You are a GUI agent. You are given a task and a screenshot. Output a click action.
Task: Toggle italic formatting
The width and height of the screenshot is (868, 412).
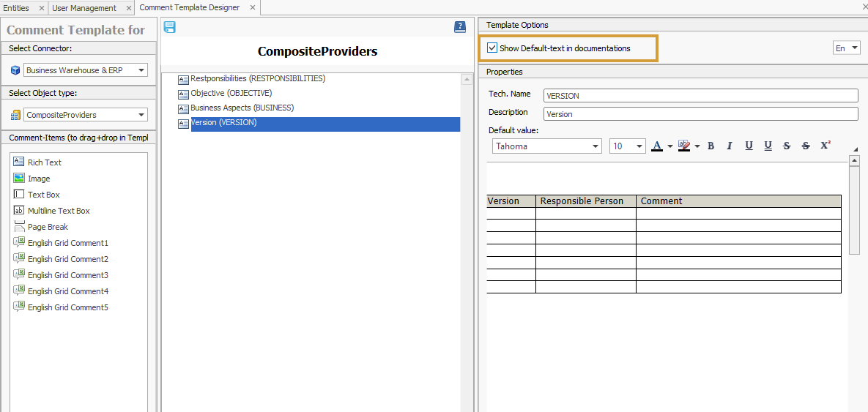tap(730, 146)
